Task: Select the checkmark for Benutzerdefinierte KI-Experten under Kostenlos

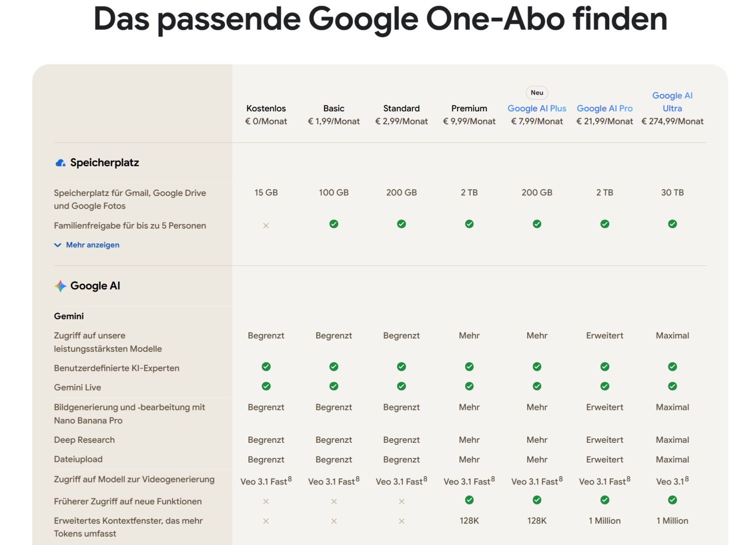Action: click(266, 367)
